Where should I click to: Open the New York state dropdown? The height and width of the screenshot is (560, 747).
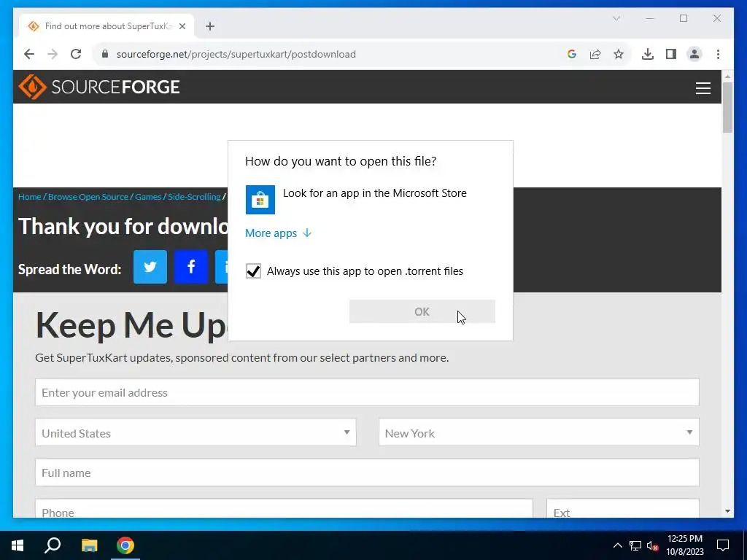(x=539, y=432)
